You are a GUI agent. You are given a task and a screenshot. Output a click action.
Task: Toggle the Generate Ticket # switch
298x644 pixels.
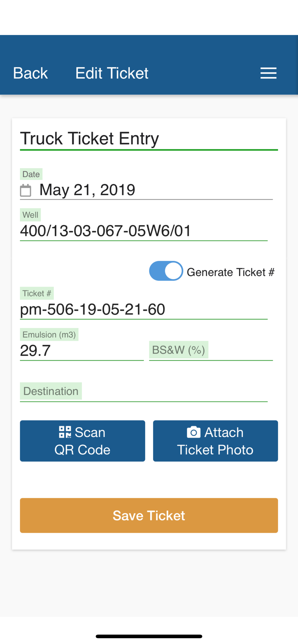click(166, 271)
